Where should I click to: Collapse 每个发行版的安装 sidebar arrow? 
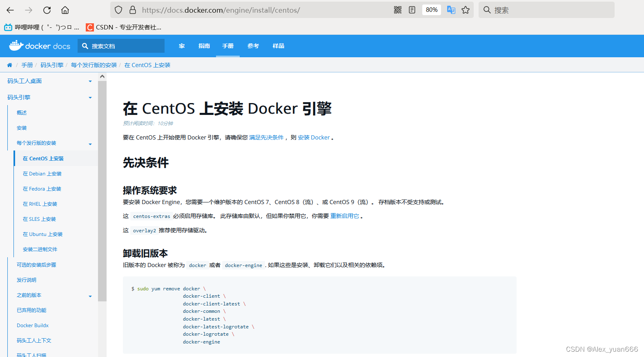(90, 144)
